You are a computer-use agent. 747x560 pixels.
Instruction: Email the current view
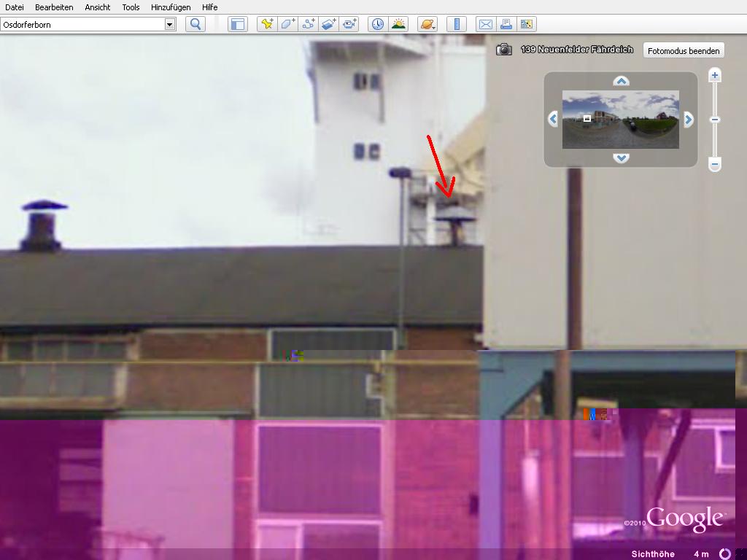point(485,24)
